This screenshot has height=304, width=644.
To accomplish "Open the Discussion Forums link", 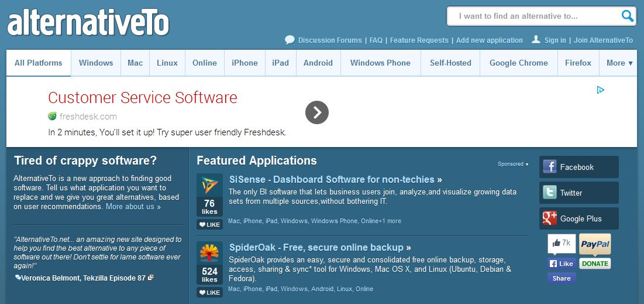I will click(330, 40).
